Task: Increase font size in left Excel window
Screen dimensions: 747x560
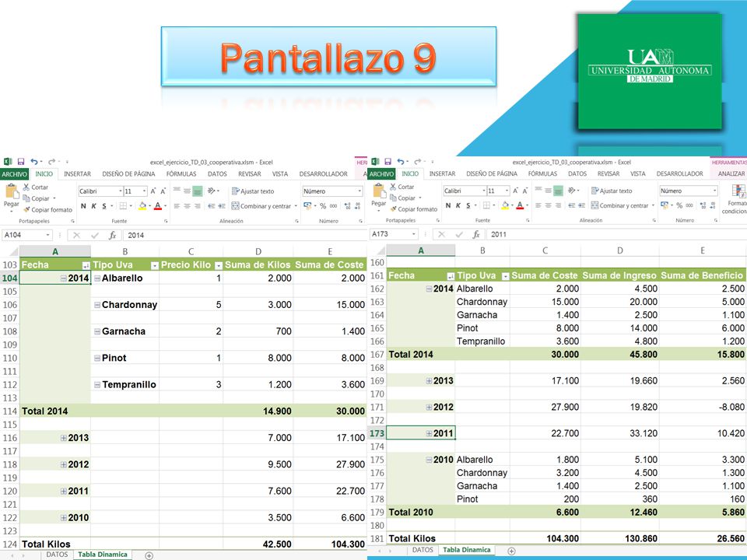Action: pos(153,191)
